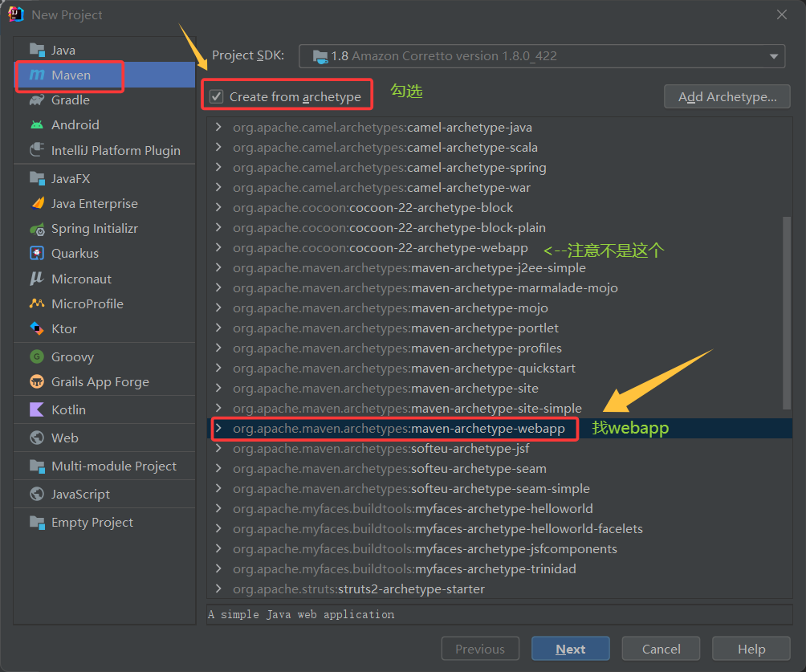Select Gradle project type

tap(105, 100)
